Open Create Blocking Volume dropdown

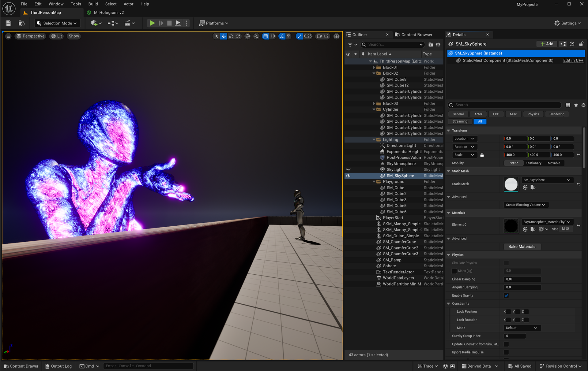[x=526, y=205]
